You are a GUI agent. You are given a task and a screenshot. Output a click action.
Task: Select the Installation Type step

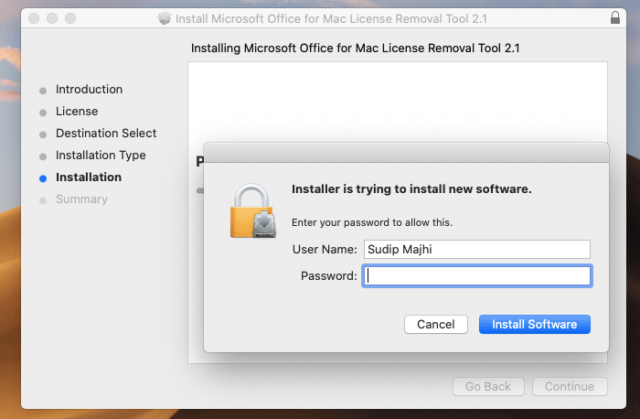coord(101,155)
